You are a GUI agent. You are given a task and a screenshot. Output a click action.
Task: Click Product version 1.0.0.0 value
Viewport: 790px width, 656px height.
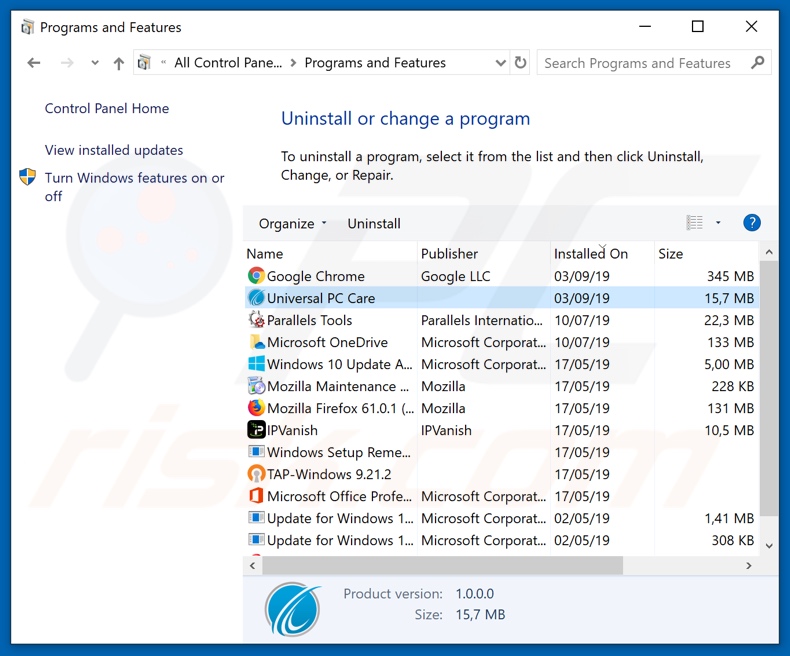[x=475, y=594]
